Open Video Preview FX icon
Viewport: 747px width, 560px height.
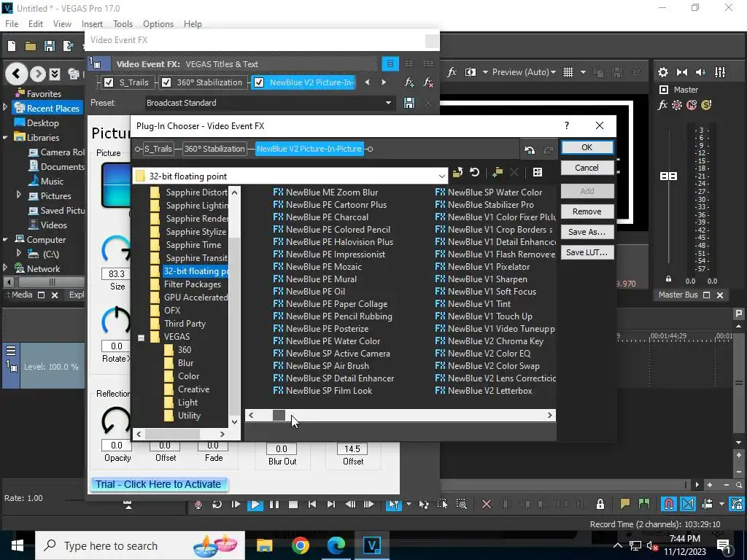[x=452, y=72]
